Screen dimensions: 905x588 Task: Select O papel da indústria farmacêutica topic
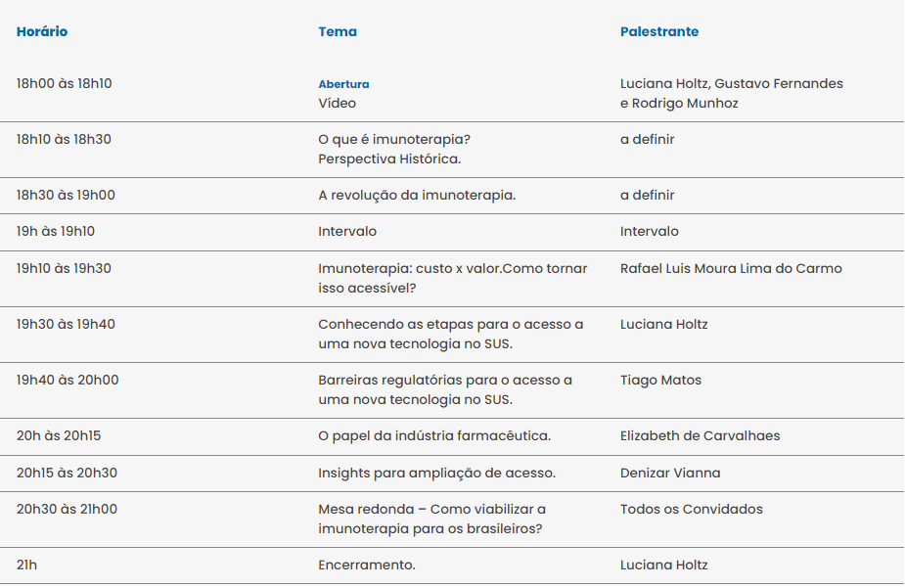coord(434,435)
